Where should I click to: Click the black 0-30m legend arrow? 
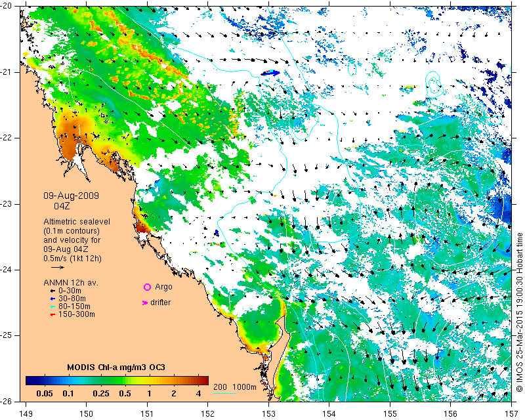tap(52, 291)
